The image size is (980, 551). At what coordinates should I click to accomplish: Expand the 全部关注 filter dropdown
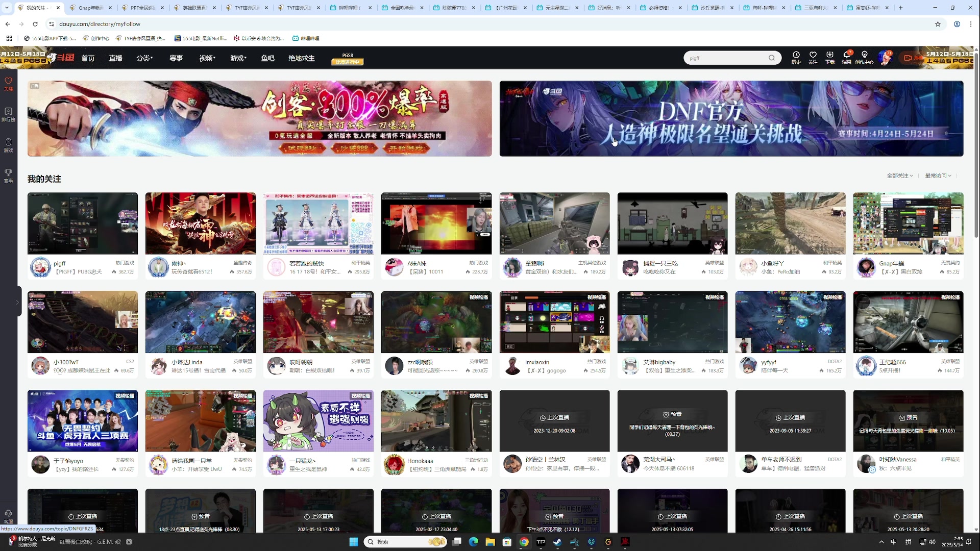point(900,176)
